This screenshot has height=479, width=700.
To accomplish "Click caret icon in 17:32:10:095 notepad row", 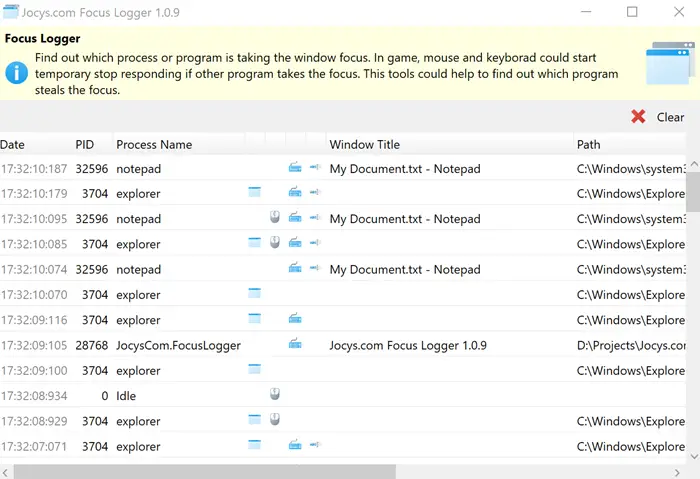I will point(315,217).
